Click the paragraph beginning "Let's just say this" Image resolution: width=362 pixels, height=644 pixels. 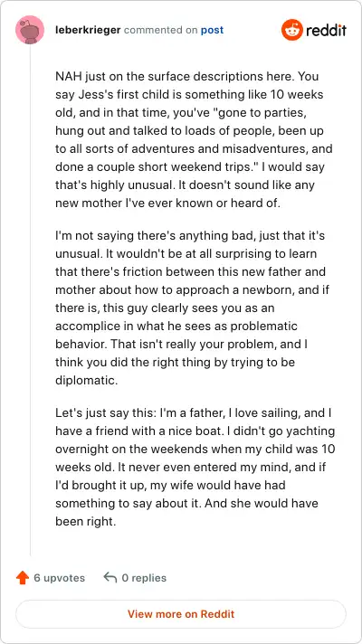(x=195, y=467)
